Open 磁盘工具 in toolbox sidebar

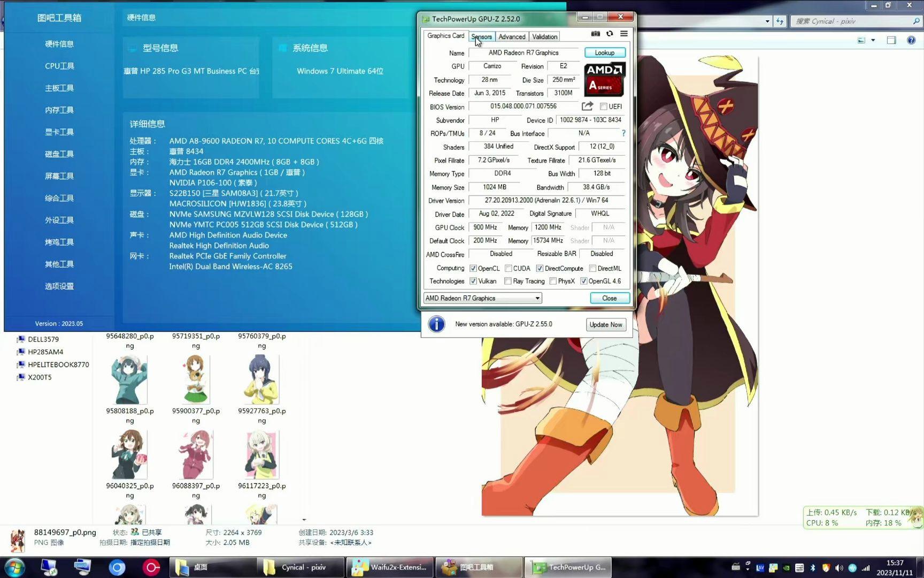(59, 154)
